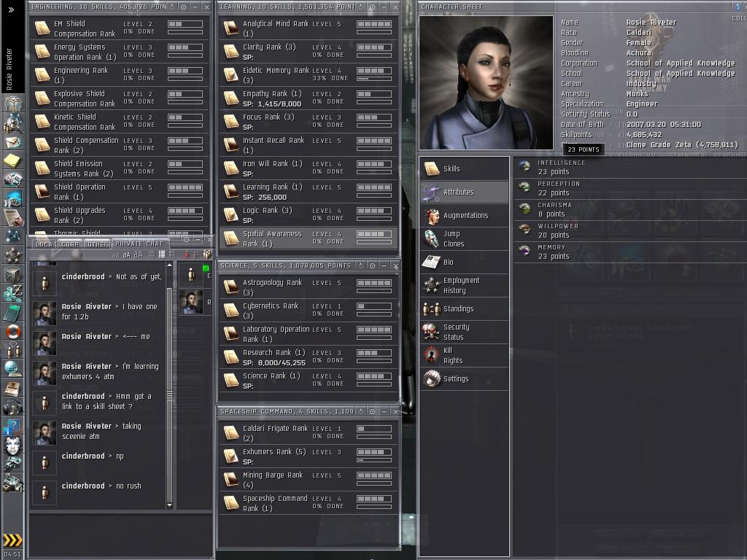The width and height of the screenshot is (747, 560).
Task: Open options circle in Engineering window header
Action: tap(183, 7)
